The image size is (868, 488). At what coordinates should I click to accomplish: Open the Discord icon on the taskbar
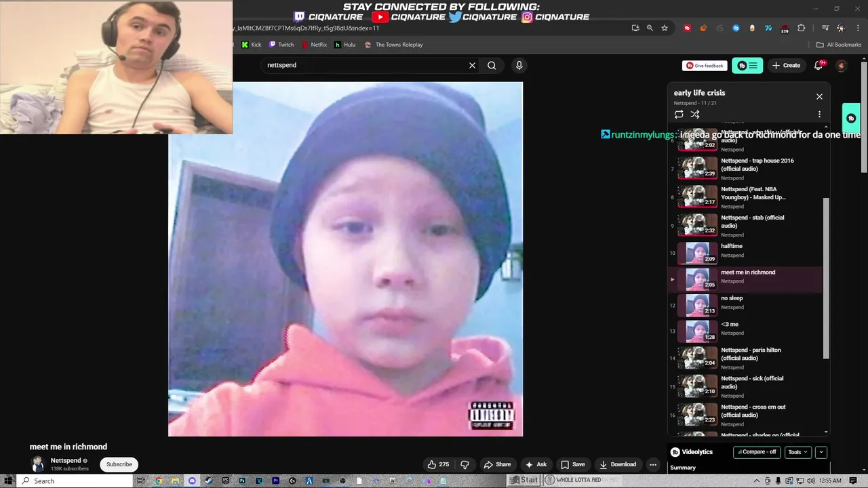tap(192, 481)
